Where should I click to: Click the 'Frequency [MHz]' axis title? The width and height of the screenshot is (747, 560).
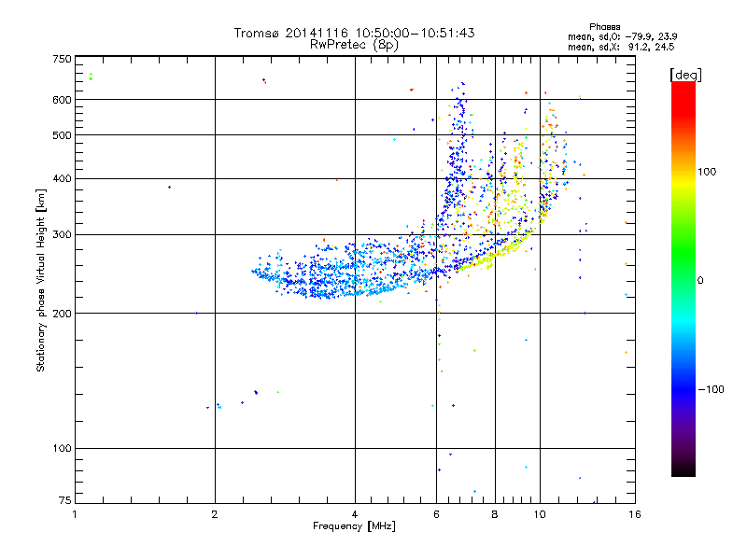(354, 526)
